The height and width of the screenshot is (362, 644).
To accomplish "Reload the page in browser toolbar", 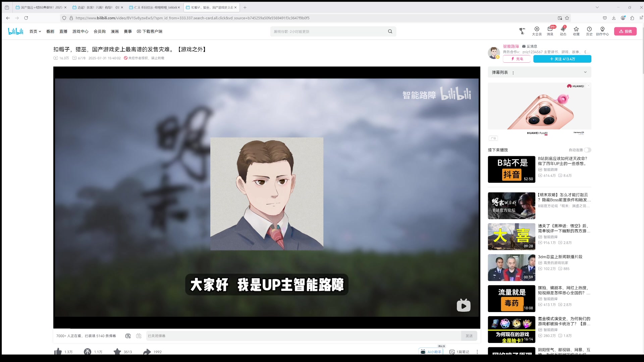I will (x=26, y=18).
